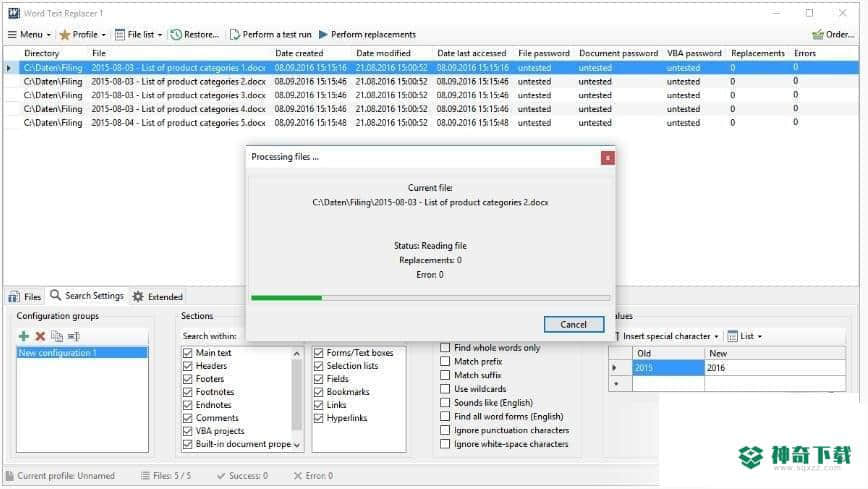The width and height of the screenshot is (868, 489).
Task: Toggle Footnotes checkbox
Action: [188, 392]
